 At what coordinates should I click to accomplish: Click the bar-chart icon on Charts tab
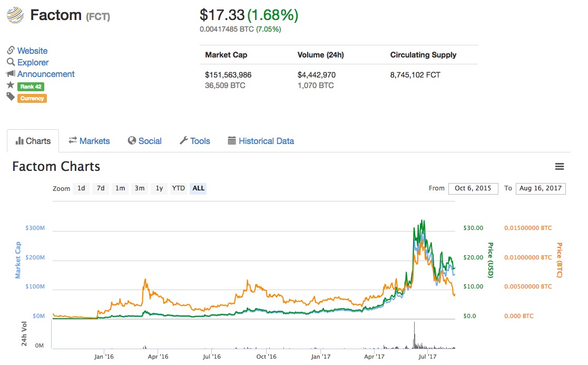(19, 141)
